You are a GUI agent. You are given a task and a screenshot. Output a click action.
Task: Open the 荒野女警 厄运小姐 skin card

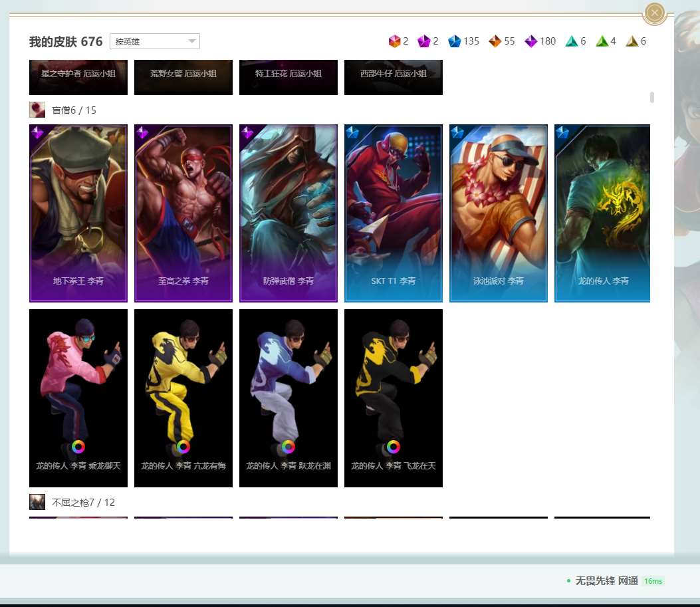183,77
